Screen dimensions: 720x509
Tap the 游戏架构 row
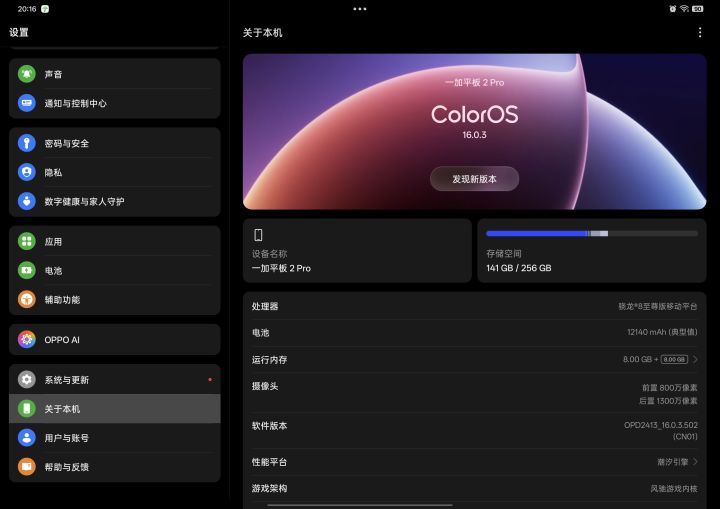(x=474, y=488)
